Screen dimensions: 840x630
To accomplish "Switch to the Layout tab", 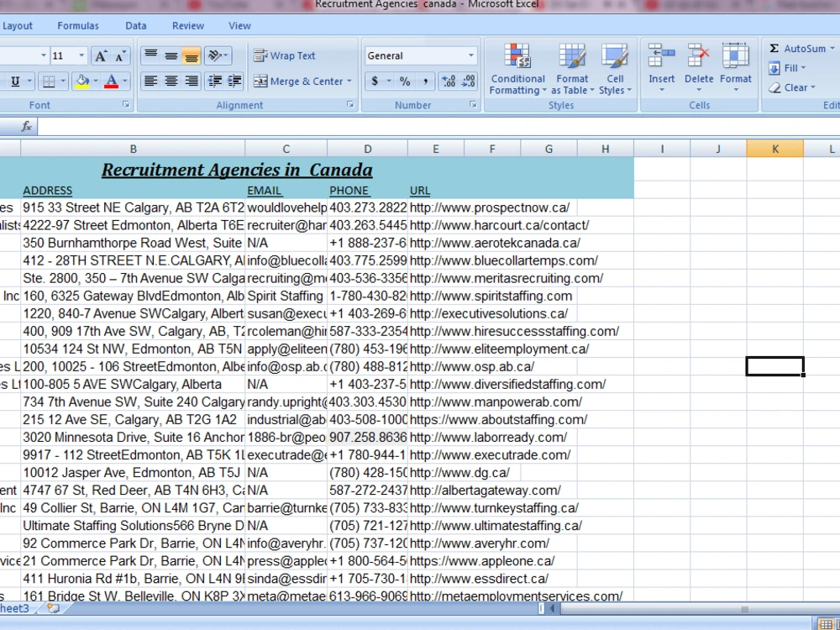I will pos(17,26).
